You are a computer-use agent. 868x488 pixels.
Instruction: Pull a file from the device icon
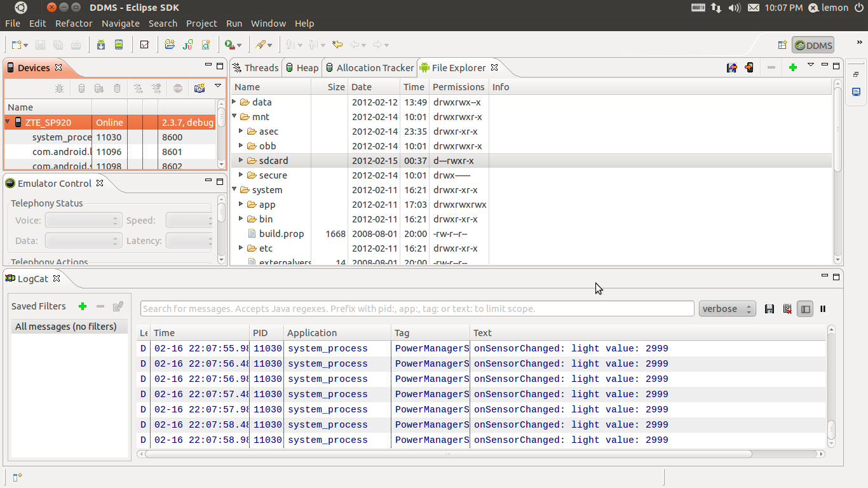tap(731, 67)
